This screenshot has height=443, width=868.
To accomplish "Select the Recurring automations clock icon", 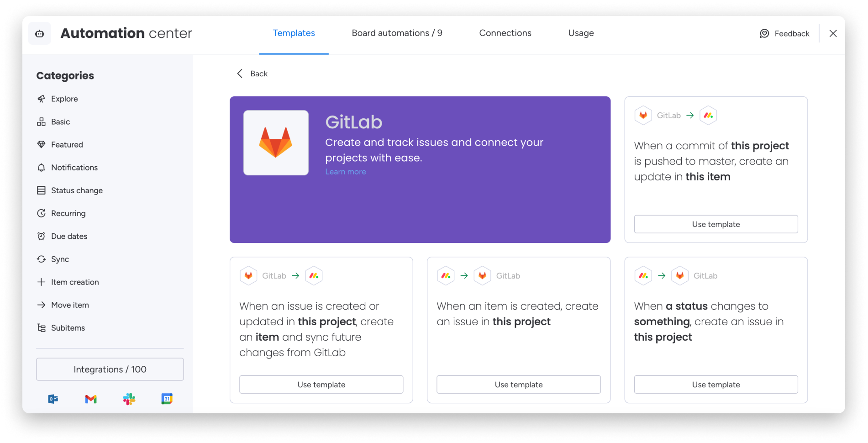I will pyautogui.click(x=42, y=213).
